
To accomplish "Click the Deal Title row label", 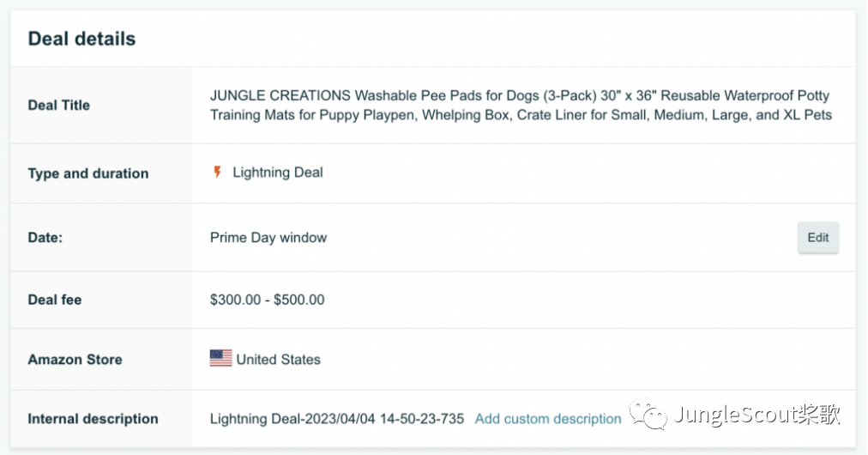I will point(59,105).
